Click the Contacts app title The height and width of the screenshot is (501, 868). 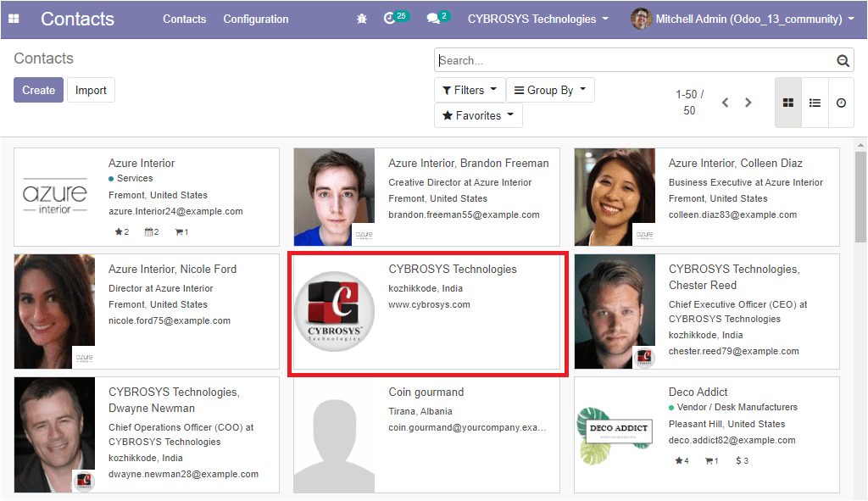coord(77,19)
